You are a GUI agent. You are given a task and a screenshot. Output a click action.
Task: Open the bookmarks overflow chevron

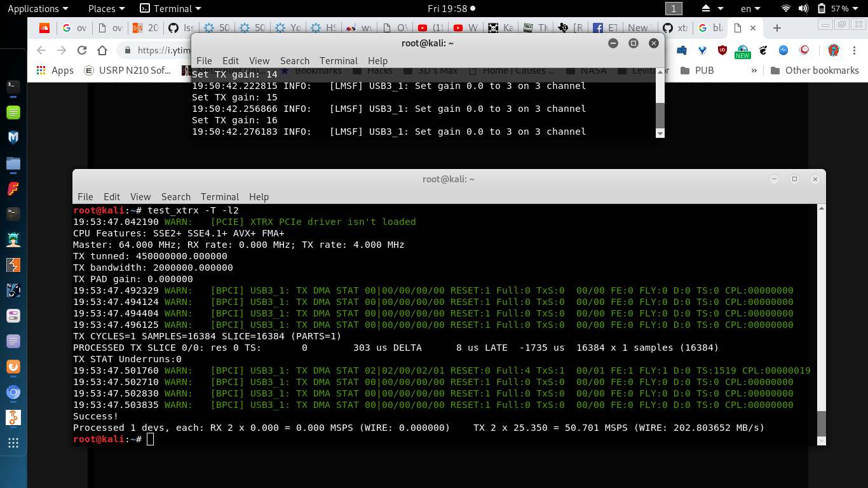pos(754,70)
